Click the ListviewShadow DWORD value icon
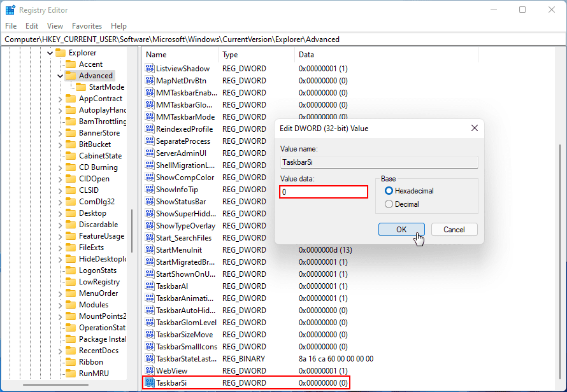This screenshot has width=567, height=392. pos(149,68)
